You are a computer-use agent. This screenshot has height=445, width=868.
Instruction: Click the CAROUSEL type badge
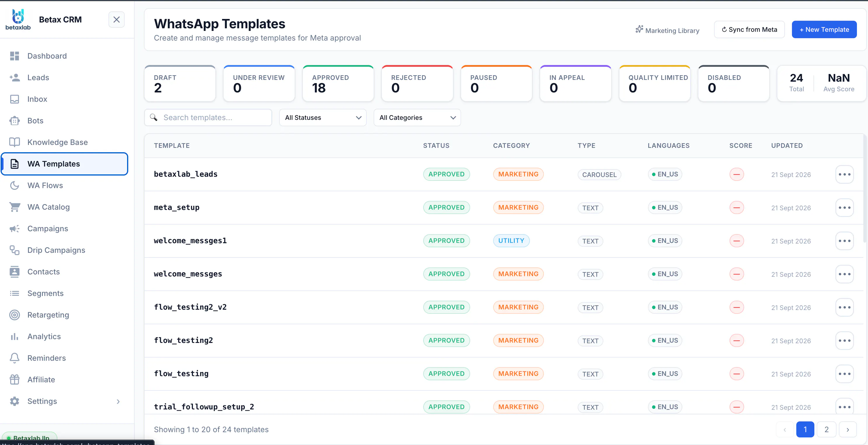click(x=599, y=175)
